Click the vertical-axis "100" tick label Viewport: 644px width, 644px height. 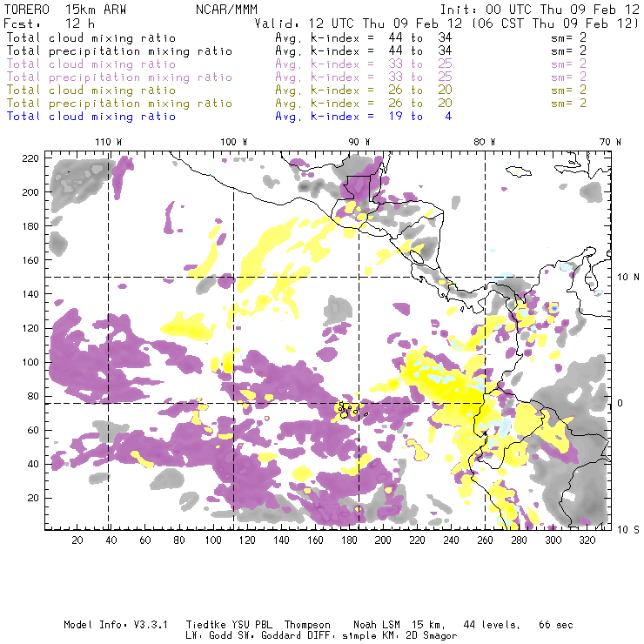(x=30, y=362)
